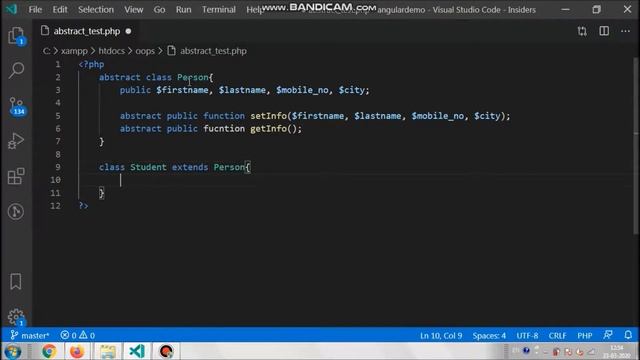The width and height of the screenshot is (640, 360).
Task: Click the editor vertical scrollbar
Action: click(637, 147)
